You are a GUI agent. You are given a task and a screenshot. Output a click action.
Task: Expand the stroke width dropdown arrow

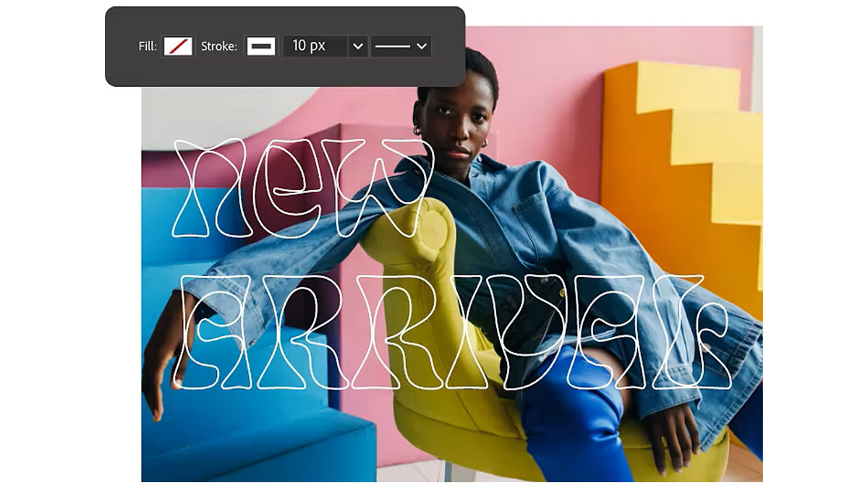click(x=357, y=46)
